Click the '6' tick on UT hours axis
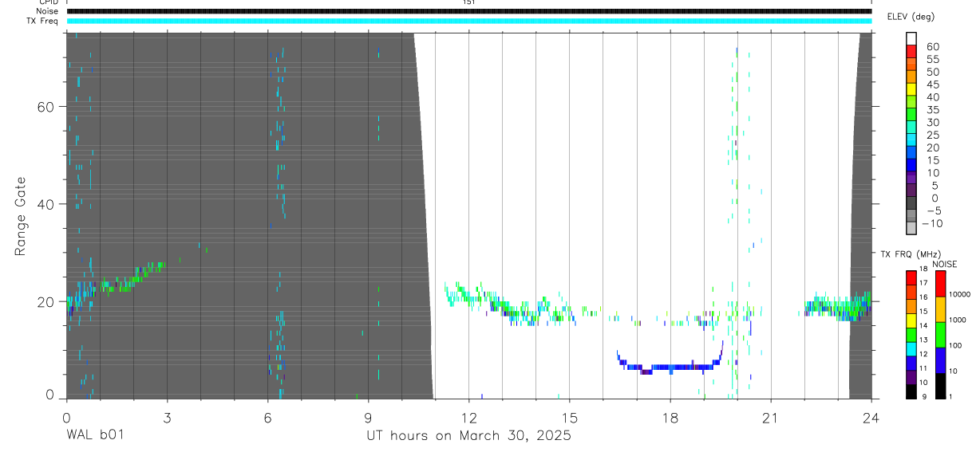Viewport: 980px width, 452px height. coord(267,418)
